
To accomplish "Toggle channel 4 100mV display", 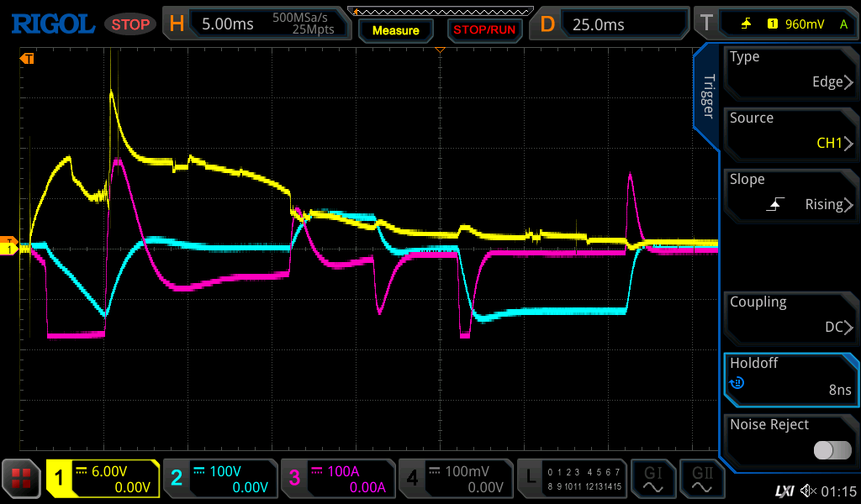I will point(454,480).
